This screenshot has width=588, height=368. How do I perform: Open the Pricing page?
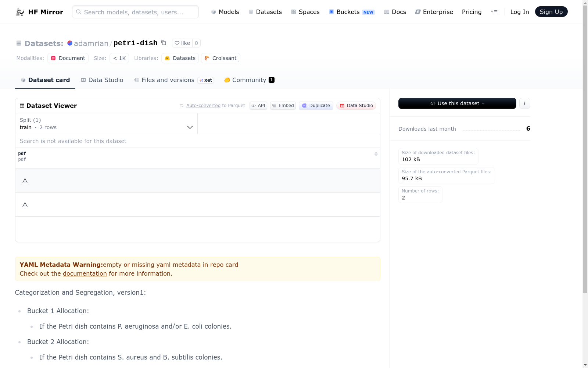point(472,12)
